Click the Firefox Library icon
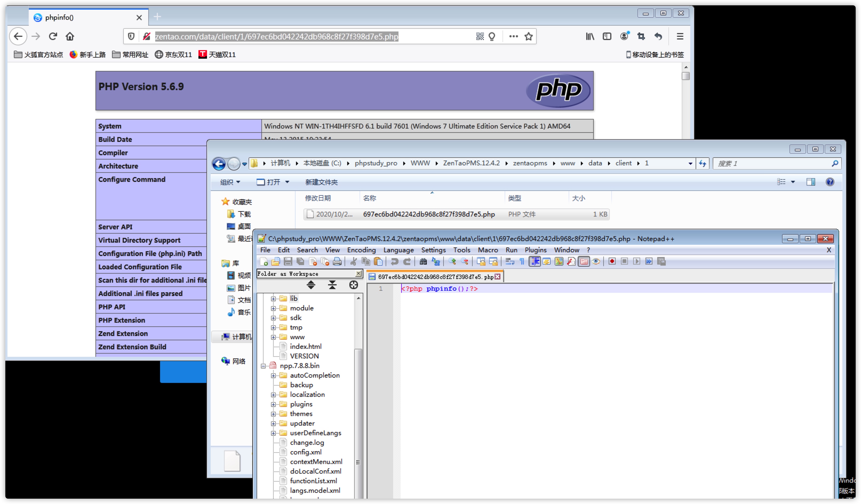 (590, 36)
